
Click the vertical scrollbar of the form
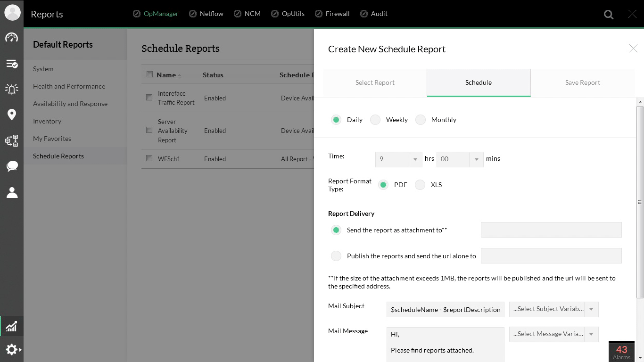[640, 202]
